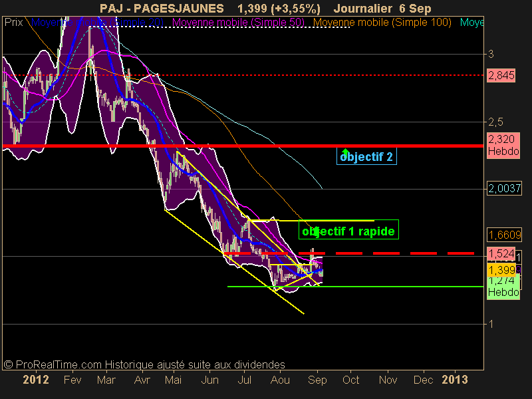Click the 'Journalier 6 Sep' timeframe text
532x399 pixels.
(382, 8)
